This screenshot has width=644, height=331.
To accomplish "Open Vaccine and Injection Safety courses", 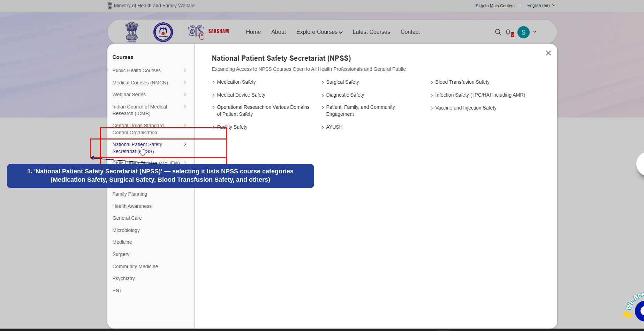I will [466, 108].
